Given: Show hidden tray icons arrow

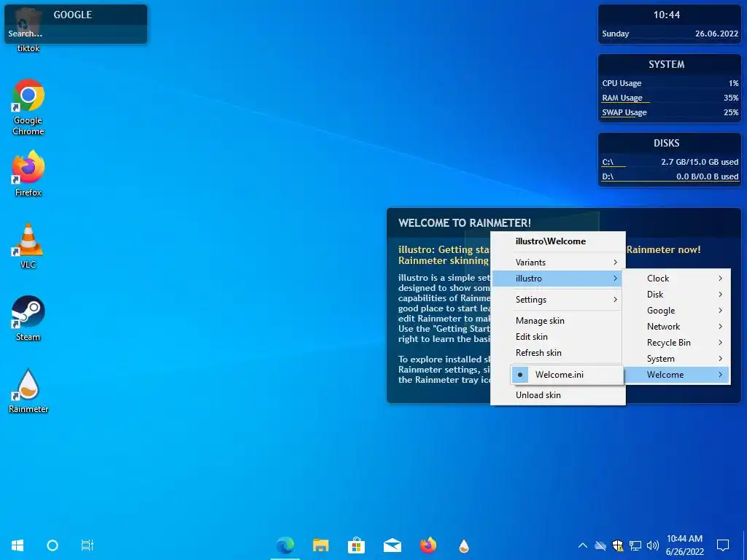Looking at the screenshot, I should [582, 545].
